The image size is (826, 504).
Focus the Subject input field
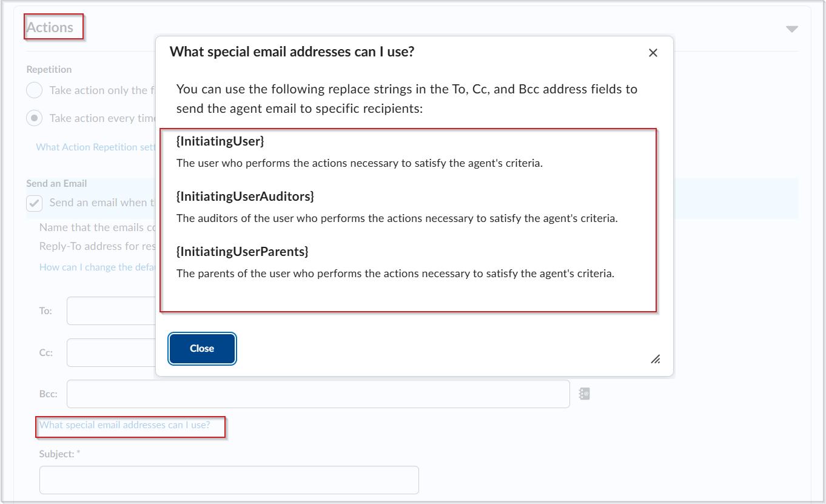tap(229, 480)
